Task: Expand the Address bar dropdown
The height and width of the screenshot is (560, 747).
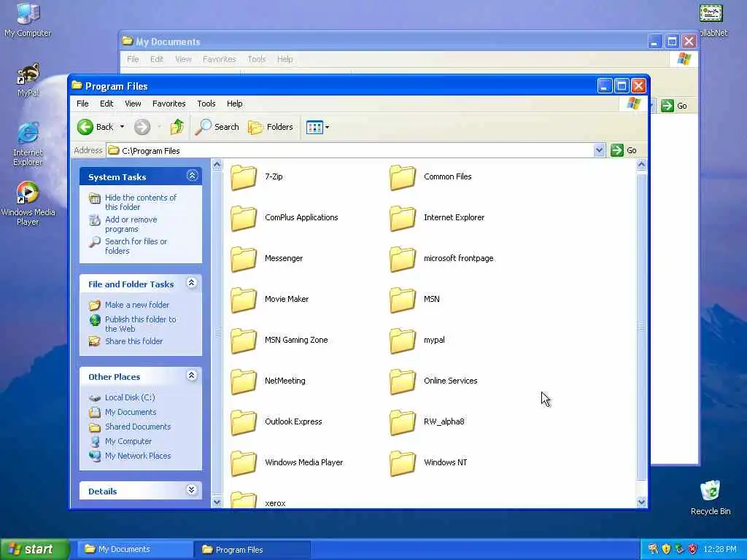Action: (x=599, y=150)
